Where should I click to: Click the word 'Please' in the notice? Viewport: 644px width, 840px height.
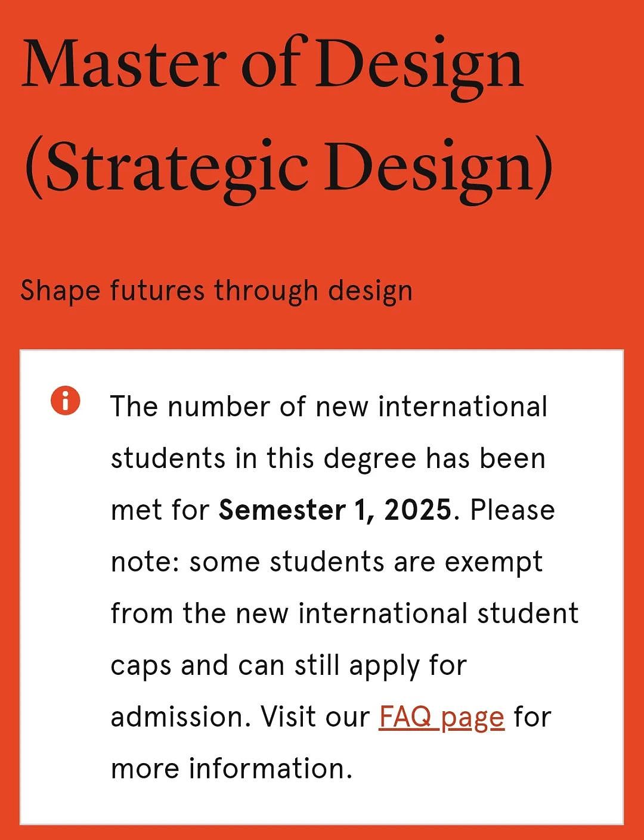(512, 510)
